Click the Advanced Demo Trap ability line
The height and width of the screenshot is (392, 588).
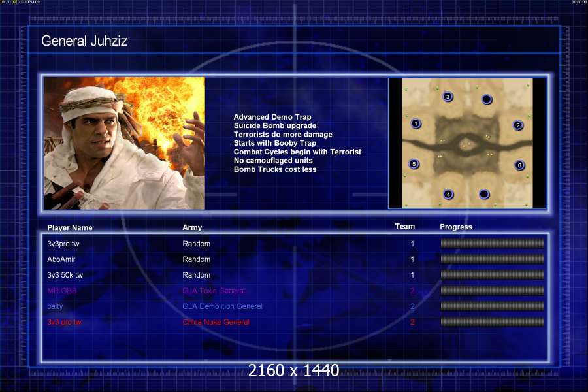272,117
